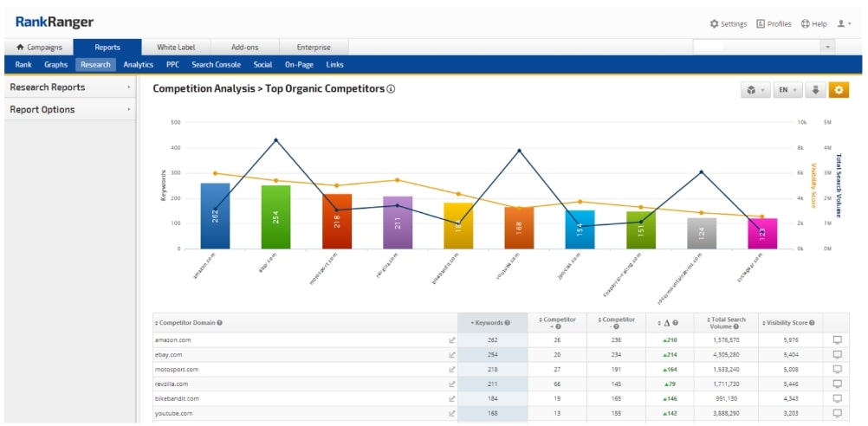Click the monitor icon in youtube.com row
868x426 pixels.
click(837, 413)
